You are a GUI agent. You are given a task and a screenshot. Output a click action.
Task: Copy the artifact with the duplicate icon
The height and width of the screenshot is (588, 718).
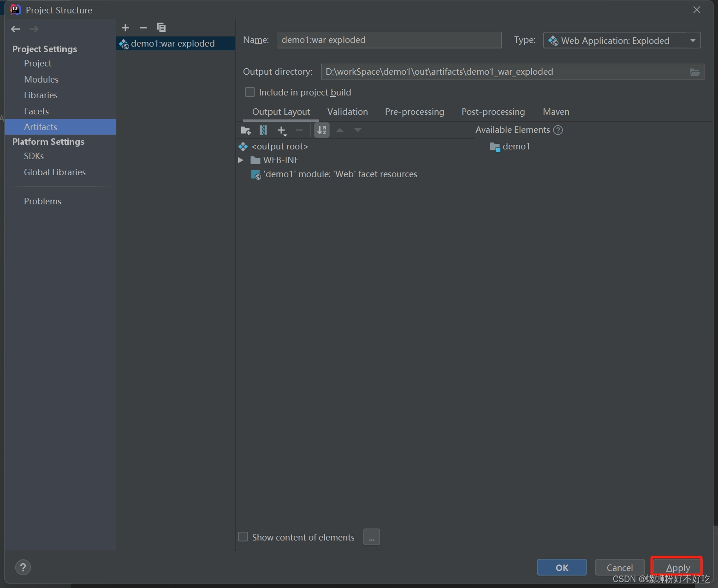point(161,28)
